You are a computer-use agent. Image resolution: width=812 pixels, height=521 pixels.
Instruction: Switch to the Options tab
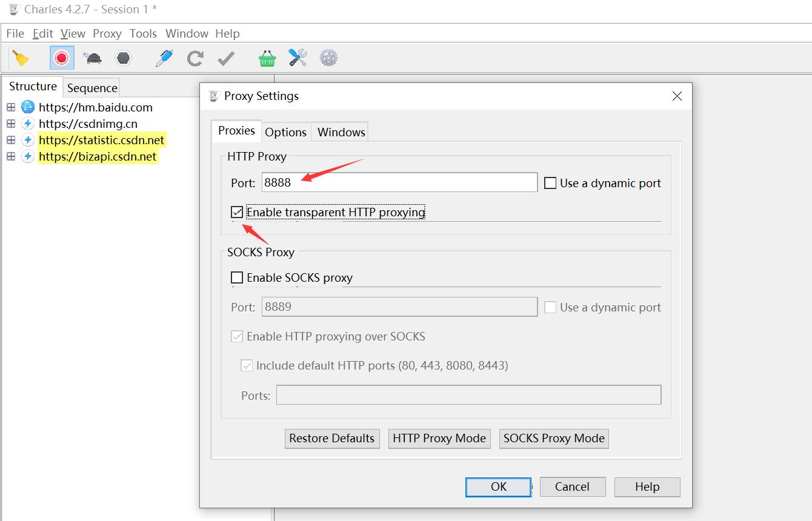(x=285, y=132)
